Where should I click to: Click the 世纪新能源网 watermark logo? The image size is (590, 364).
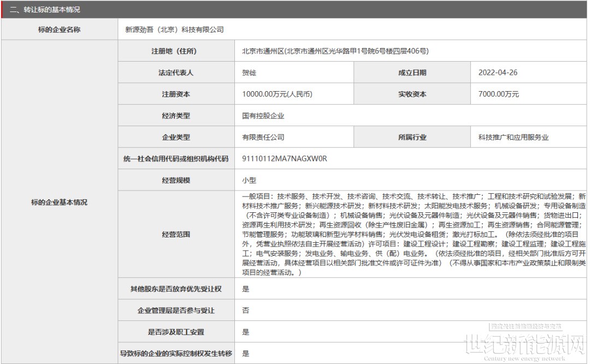pos(525,345)
